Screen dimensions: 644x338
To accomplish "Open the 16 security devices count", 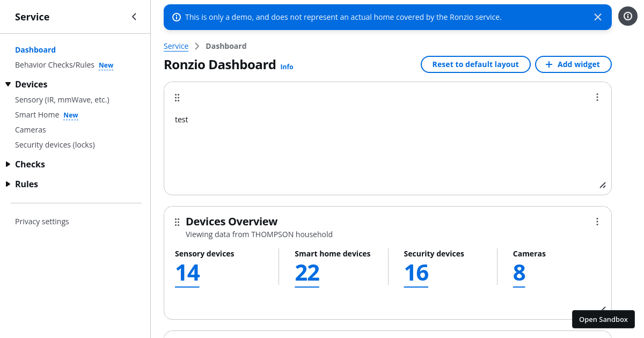I will [x=416, y=273].
